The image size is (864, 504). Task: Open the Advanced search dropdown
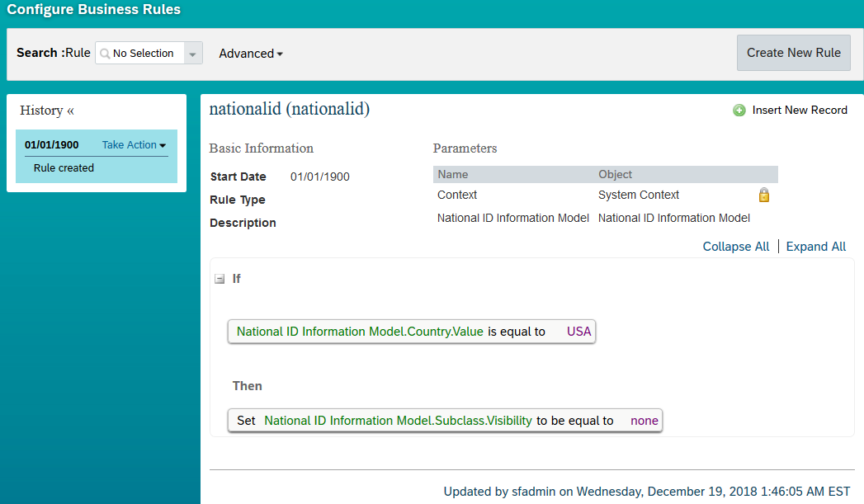tap(251, 54)
